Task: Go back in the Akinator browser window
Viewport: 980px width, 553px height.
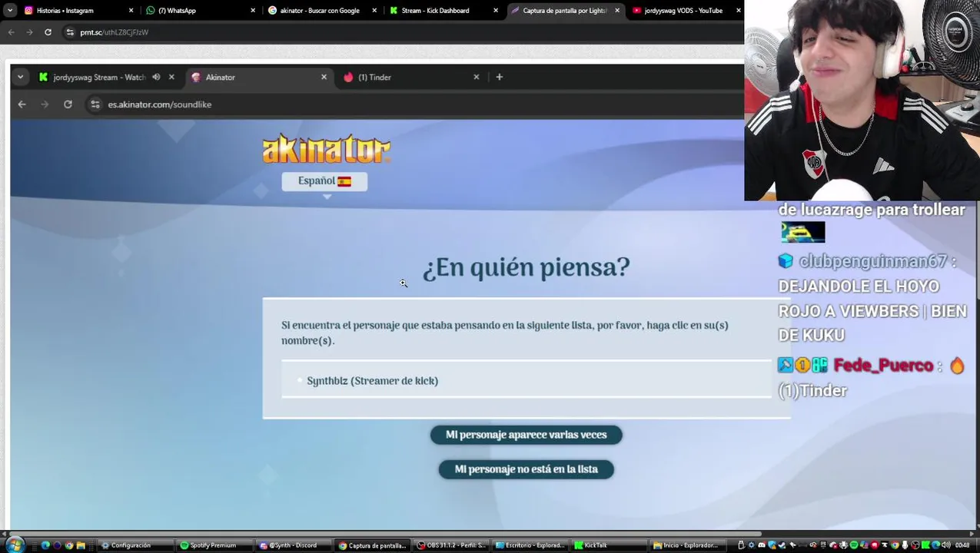Action: click(22, 104)
